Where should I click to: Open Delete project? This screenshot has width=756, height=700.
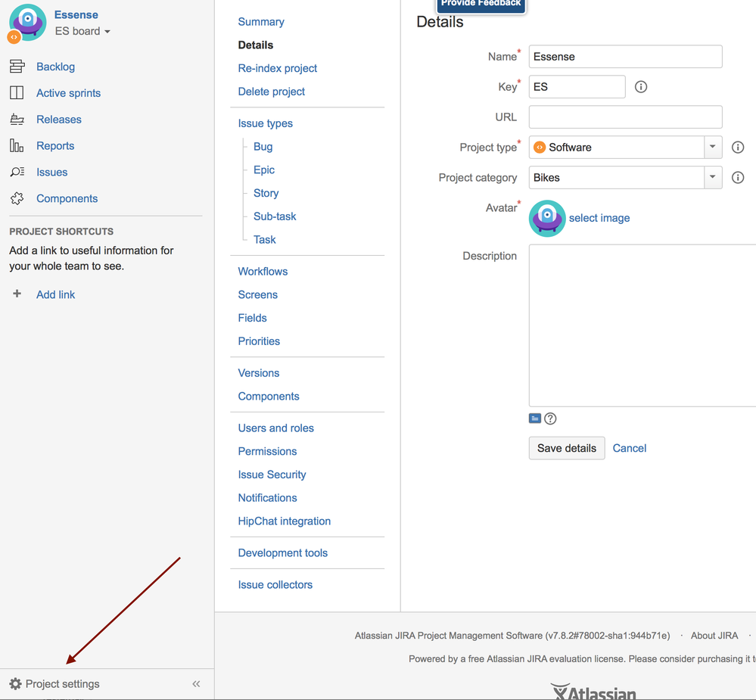(272, 91)
